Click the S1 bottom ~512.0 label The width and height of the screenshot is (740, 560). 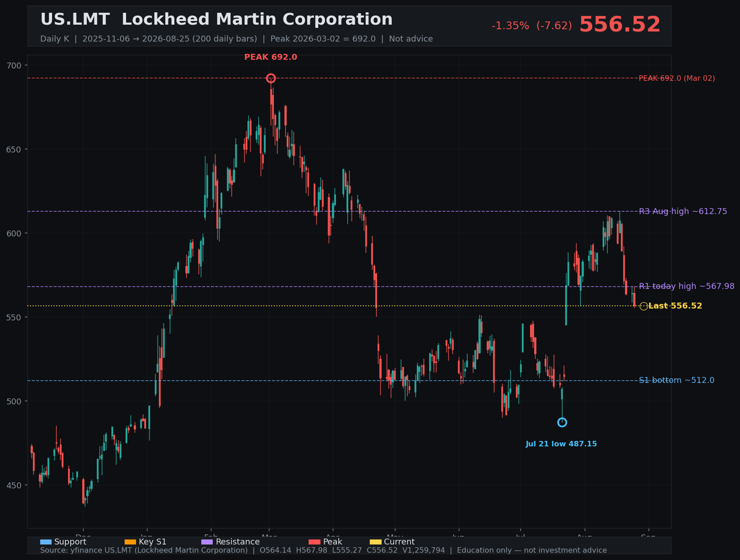pyautogui.click(x=677, y=380)
